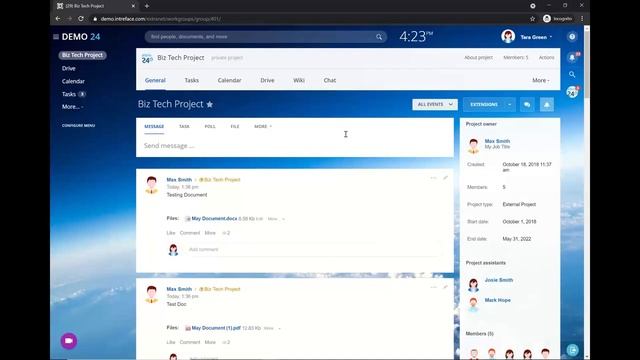This screenshot has width=640, height=360.
Task: Toggle the favorite star beside Biz Tech Project
Action: 210,104
